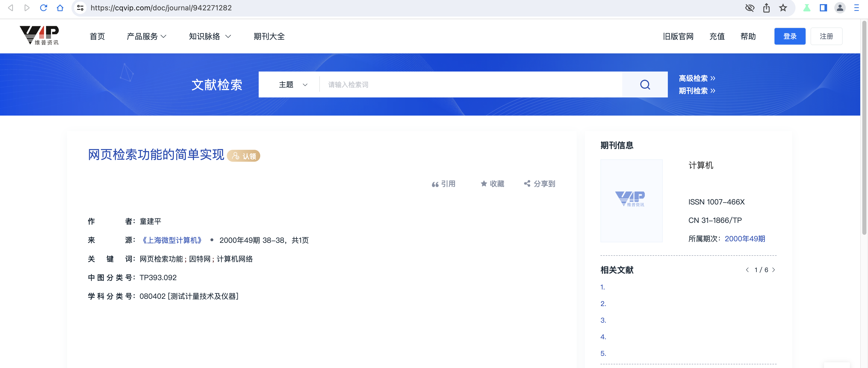868x368 pixels.
Task: Open the 期刊大全 menu item
Action: (269, 36)
